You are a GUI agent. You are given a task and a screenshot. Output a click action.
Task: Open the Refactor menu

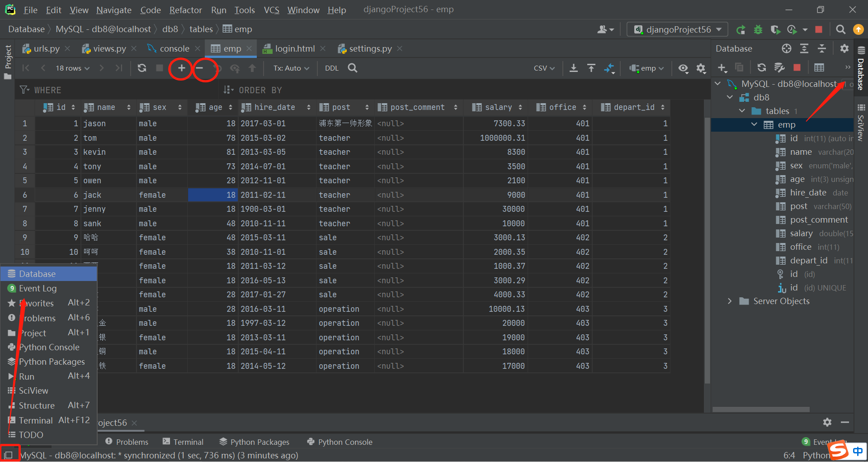pyautogui.click(x=185, y=10)
